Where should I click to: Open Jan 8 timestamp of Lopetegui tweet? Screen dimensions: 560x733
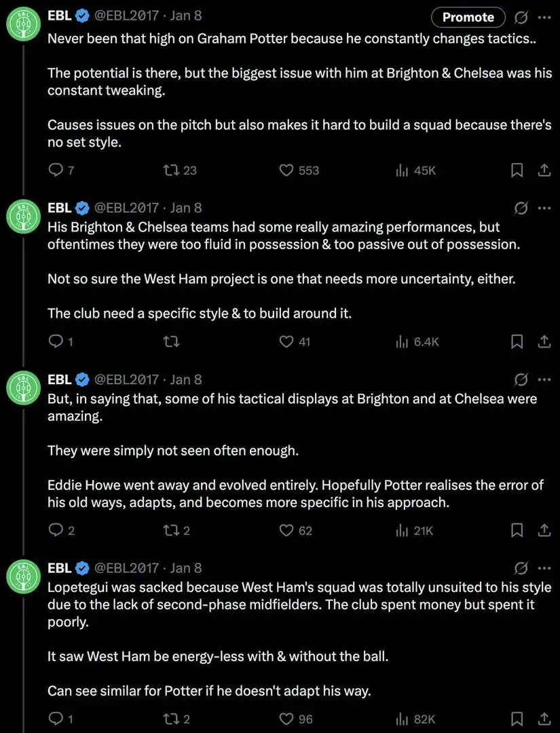pos(186,567)
